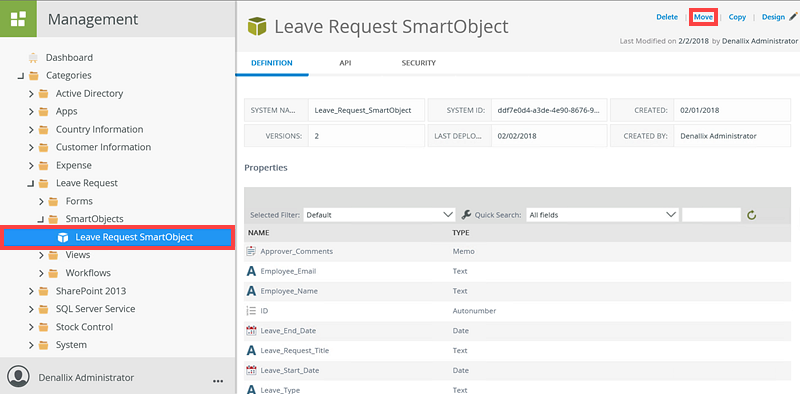Click the green K2 app launcher icon
The height and width of the screenshot is (394, 800).
pos(18,19)
